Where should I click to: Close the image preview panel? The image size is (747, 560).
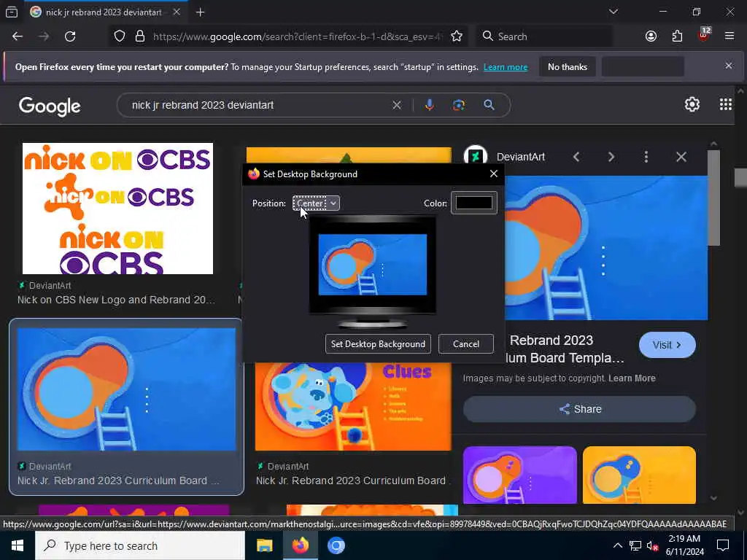681,157
